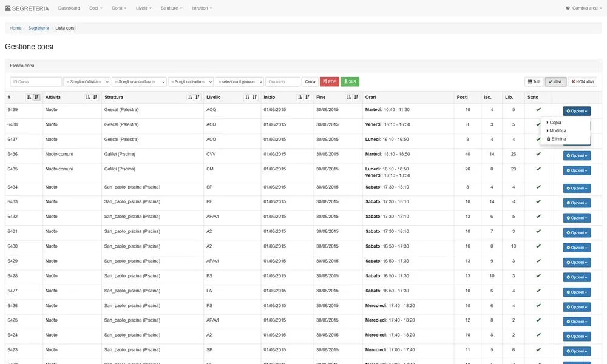Choose Copia from the options menu

pyautogui.click(x=554, y=123)
